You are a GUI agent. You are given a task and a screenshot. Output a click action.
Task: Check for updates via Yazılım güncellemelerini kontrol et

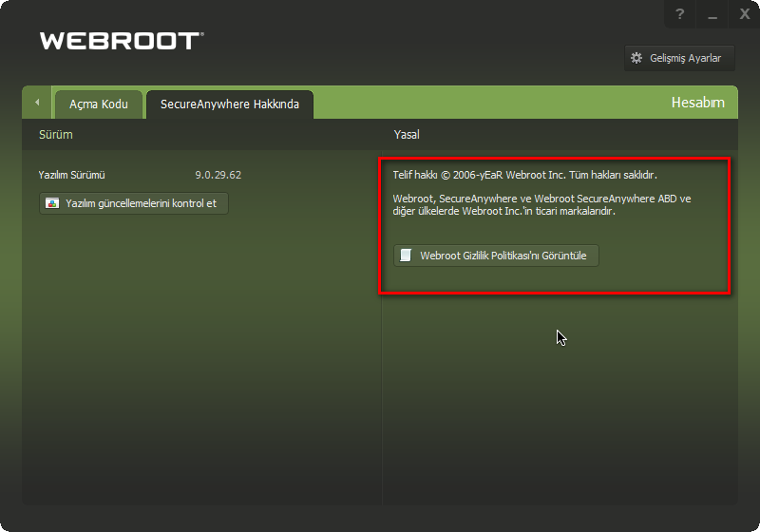point(133,203)
